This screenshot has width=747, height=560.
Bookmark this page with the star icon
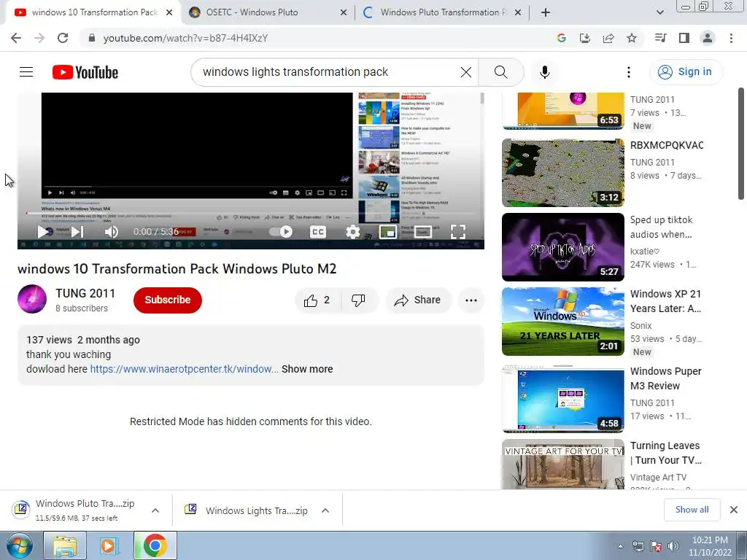coord(632,38)
